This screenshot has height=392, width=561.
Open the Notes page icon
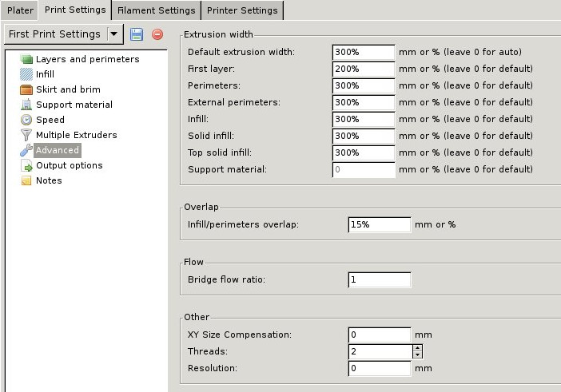pyautogui.click(x=27, y=180)
